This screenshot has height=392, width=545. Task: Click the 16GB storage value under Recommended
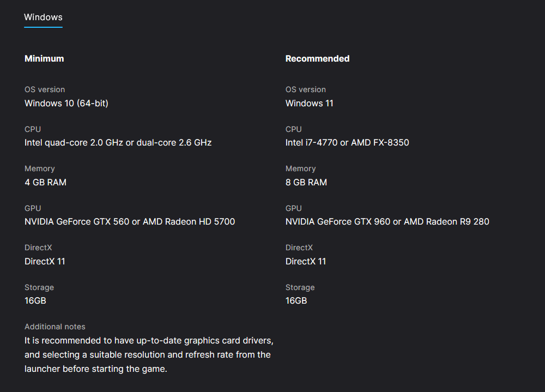[x=296, y=300]
